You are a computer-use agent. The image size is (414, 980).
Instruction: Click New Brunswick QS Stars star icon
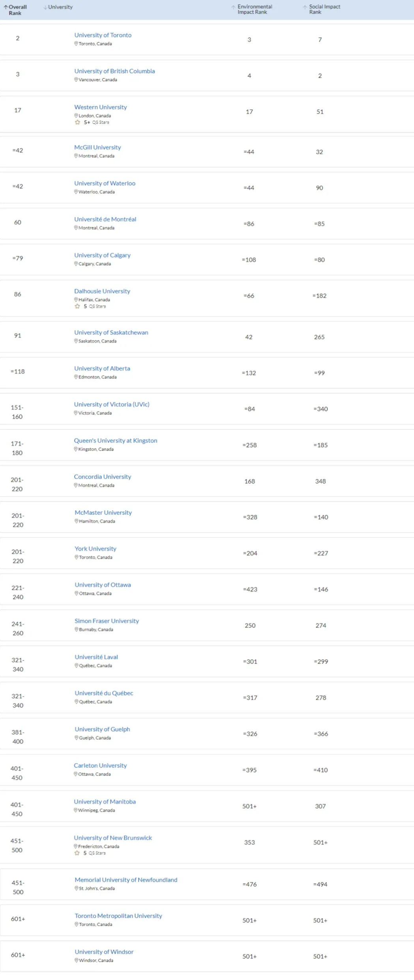point(77,853)
